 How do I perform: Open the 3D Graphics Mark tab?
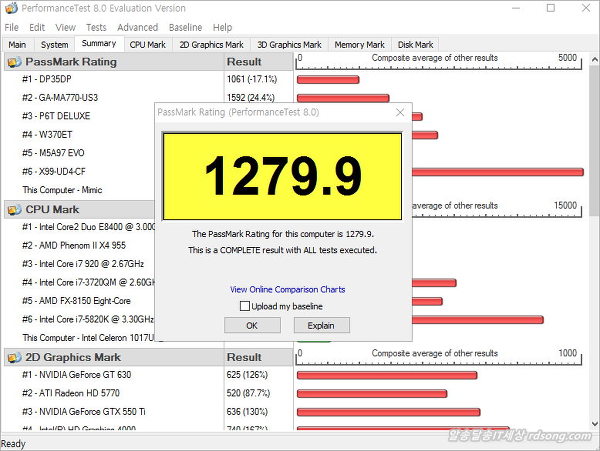[289, 45]
